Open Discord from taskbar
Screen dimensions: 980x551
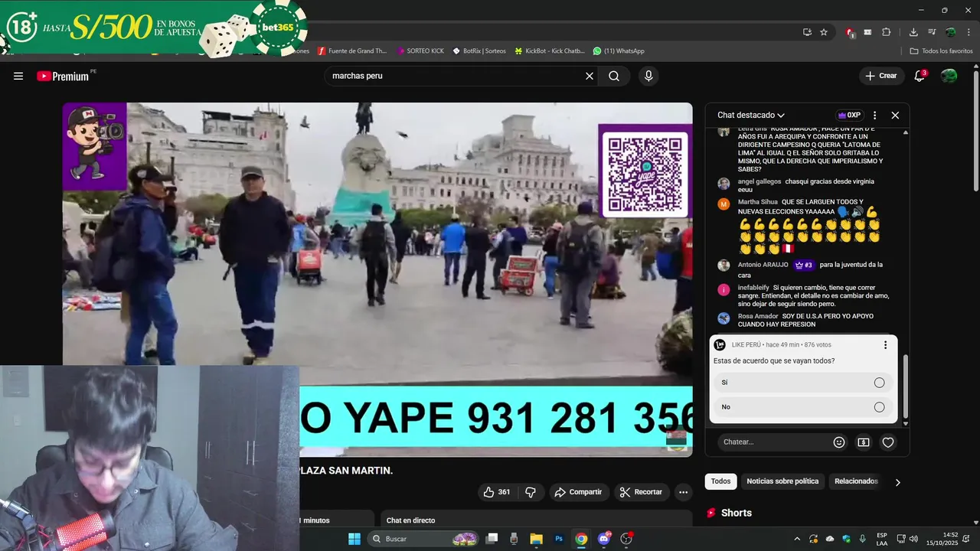click(604, 539)
